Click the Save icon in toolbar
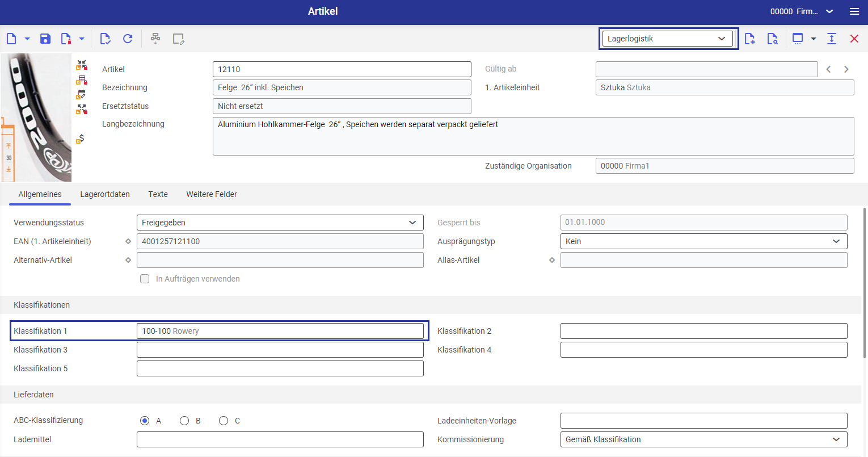The image size is (868, 457). pyautogui.click(x=45, y=39)
